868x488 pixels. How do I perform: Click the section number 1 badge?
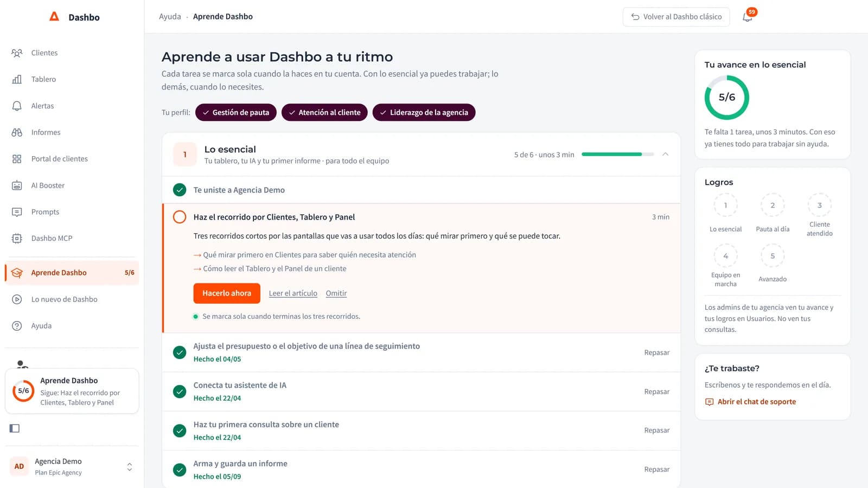click(185, 155)
